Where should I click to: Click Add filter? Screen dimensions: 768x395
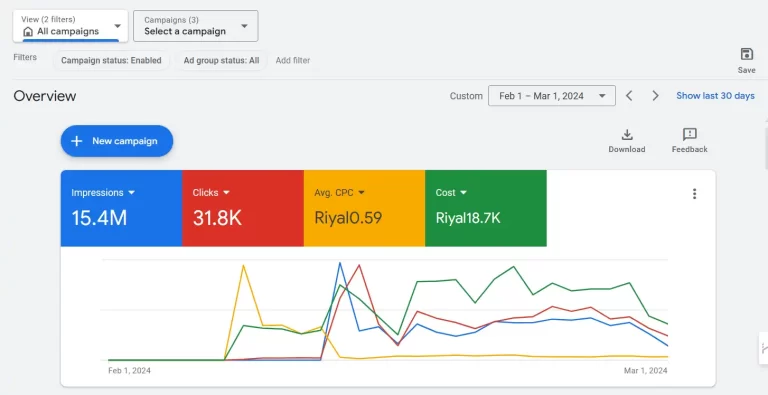tap(293, 61)
